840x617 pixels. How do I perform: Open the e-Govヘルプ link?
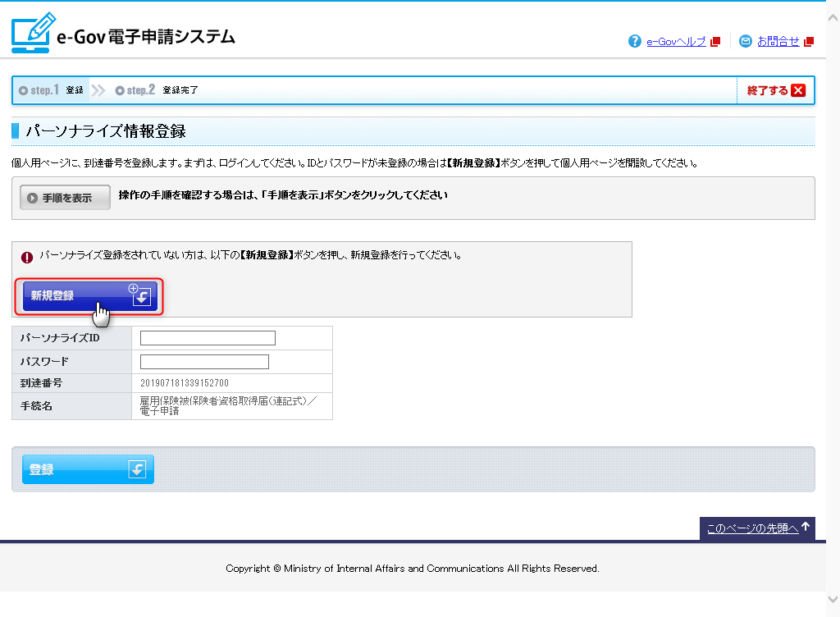click(x=676, y=42)
